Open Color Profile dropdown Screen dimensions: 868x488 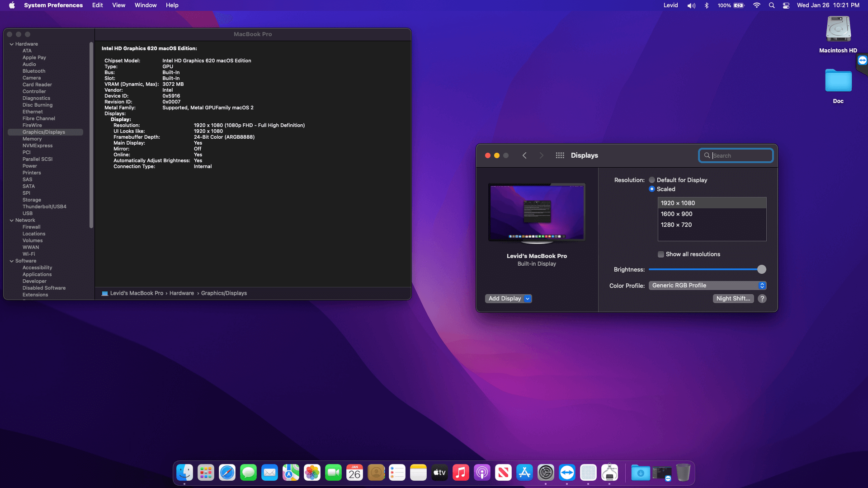point(708,286)
